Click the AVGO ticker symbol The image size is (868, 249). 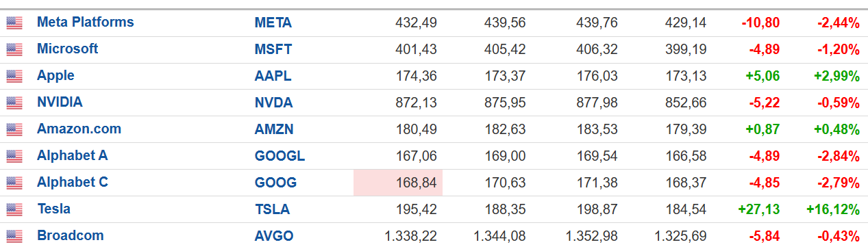click(273, 236)
